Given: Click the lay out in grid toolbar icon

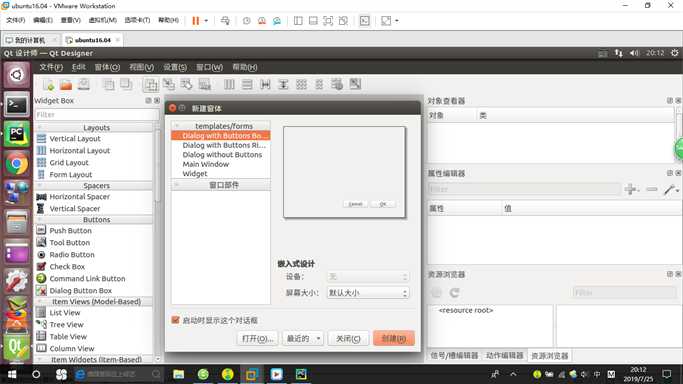Looking at the screenshot, I should click(301, 84).
